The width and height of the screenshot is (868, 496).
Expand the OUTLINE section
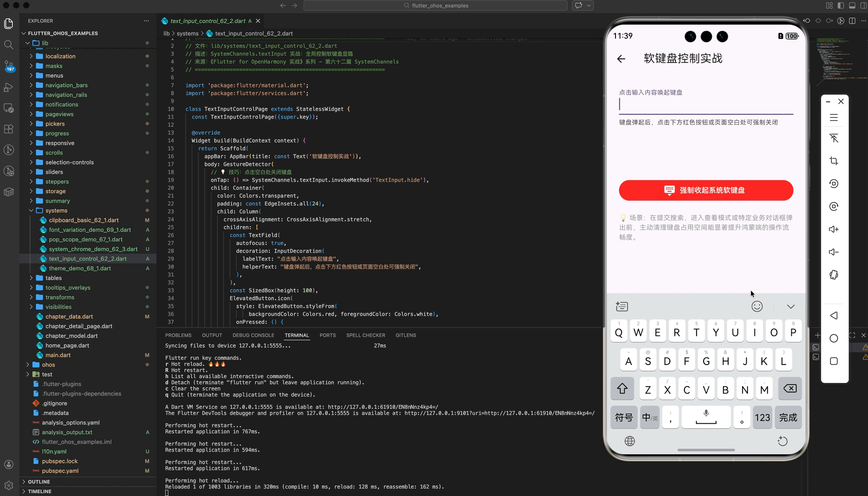(39, 482)
